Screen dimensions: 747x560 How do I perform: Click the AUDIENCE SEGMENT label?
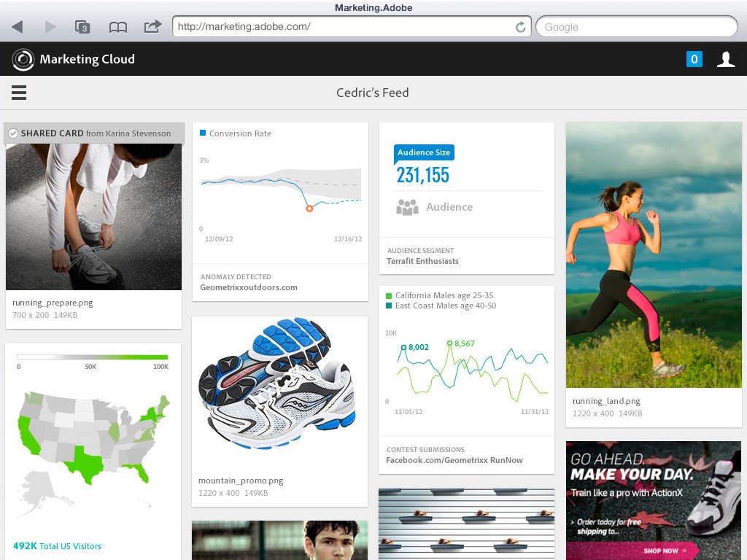click(421, 251)
